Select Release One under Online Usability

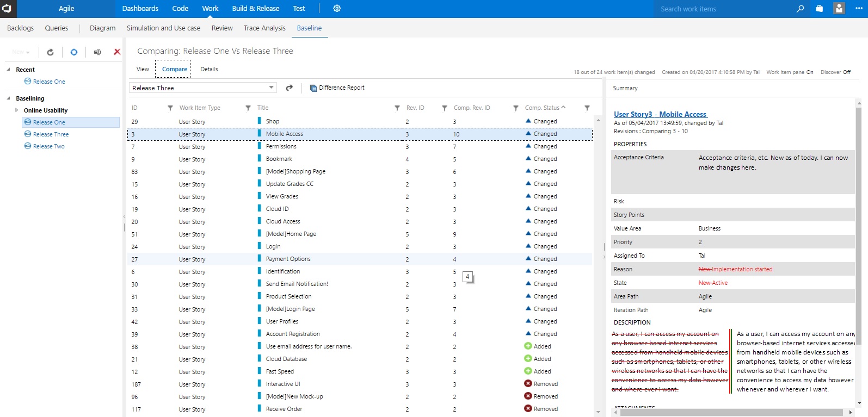pos(49,122)
